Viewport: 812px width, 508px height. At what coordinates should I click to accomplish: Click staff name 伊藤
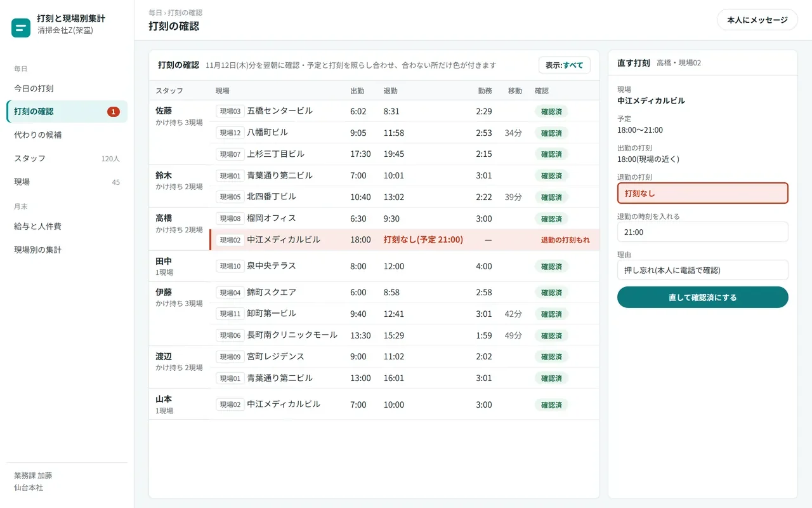[164, 293]
